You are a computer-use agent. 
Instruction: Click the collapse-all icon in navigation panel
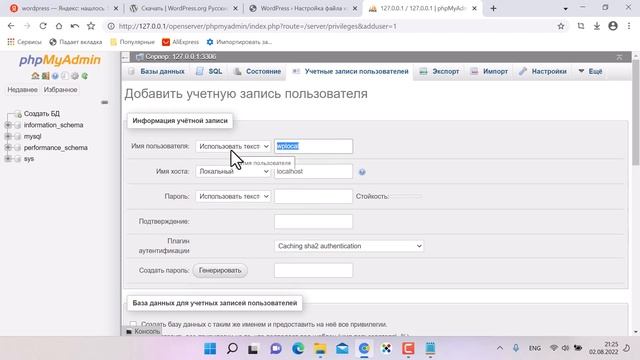pos(104,102)
